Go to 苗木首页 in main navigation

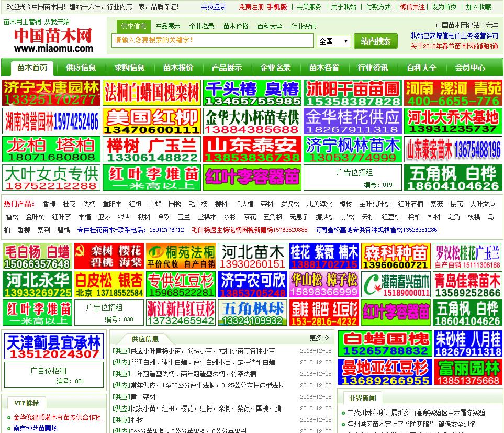32,68
